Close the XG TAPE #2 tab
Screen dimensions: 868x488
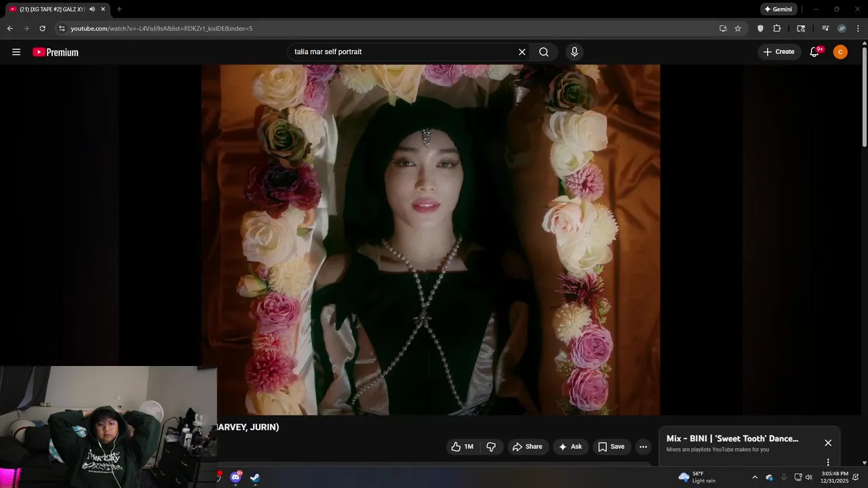tap(103, 9)
